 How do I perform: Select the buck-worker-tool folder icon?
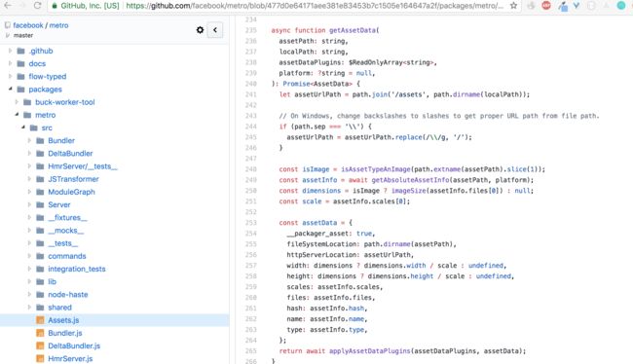pos(27,102)
